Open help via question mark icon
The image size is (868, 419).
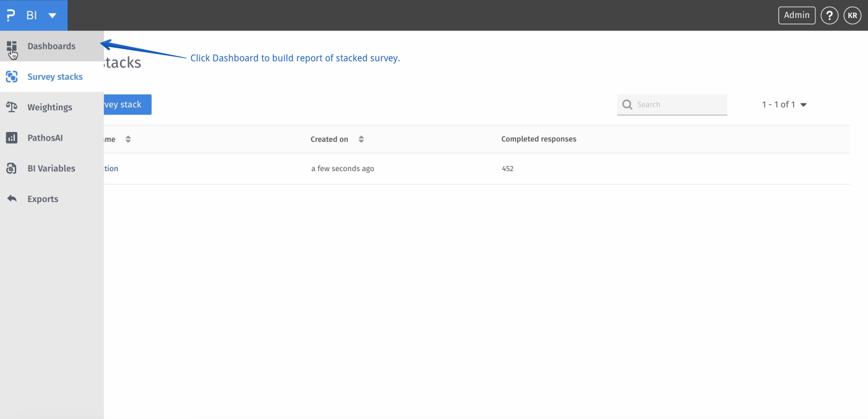[x=830, y=15]
